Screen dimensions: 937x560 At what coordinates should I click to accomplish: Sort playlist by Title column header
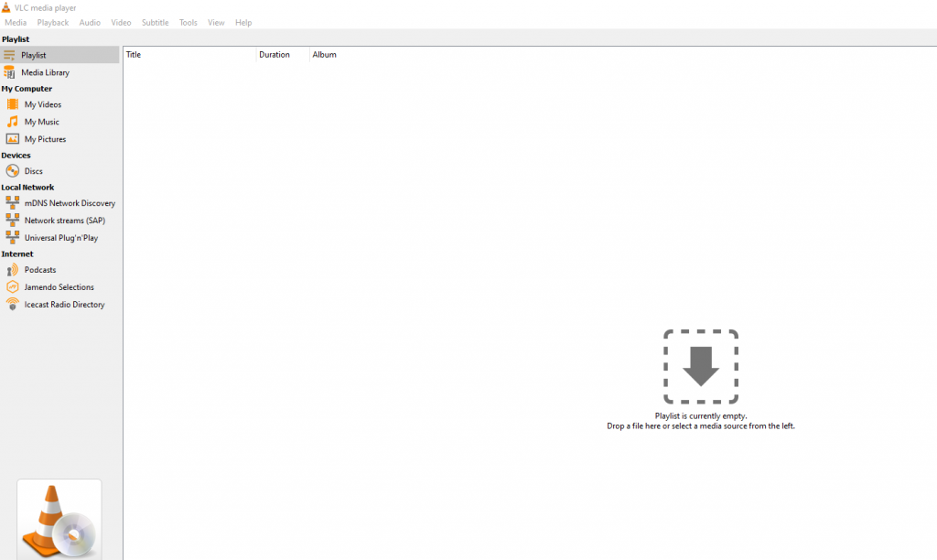coord(189,55)
